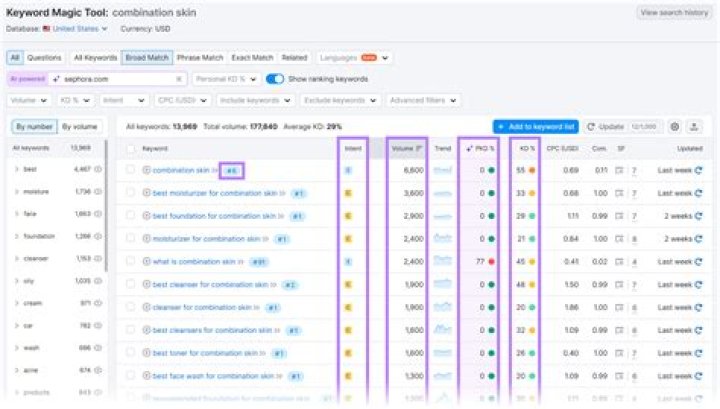Open the CPC (USD) filter dropdown
720x409 pixels.
point(182,100)
